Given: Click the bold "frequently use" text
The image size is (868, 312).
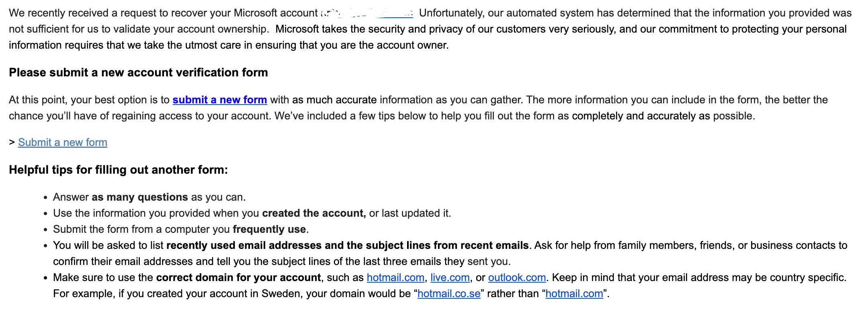Looking at the screenshot, I should [269, 229].
